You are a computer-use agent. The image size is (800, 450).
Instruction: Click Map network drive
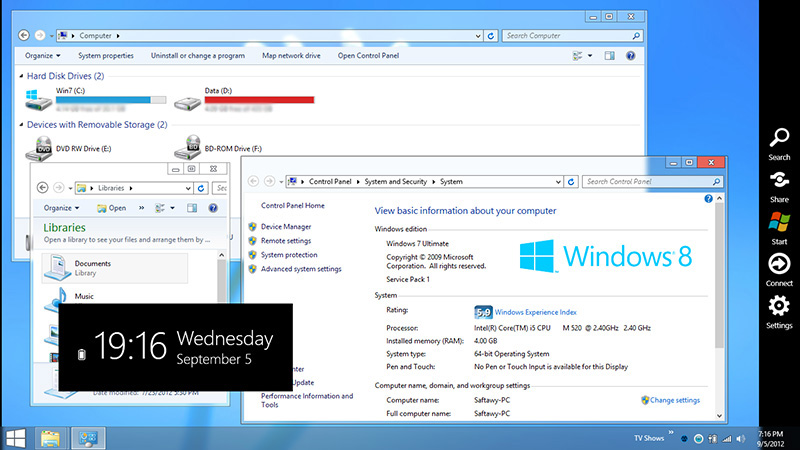(x=291, y=56)
